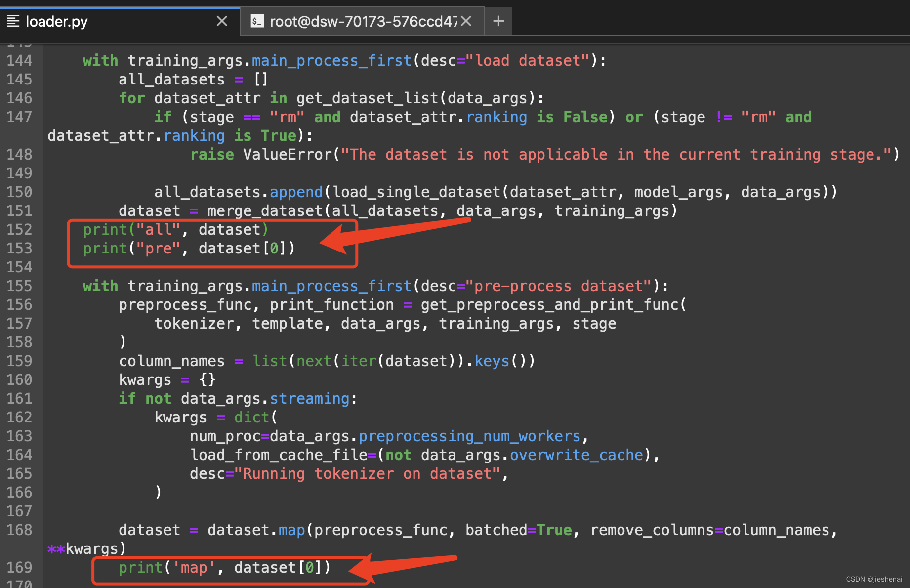Click "Running tokenizer on dataset" string
Screen dimensions: 910x588
click(x=368, y=473)
